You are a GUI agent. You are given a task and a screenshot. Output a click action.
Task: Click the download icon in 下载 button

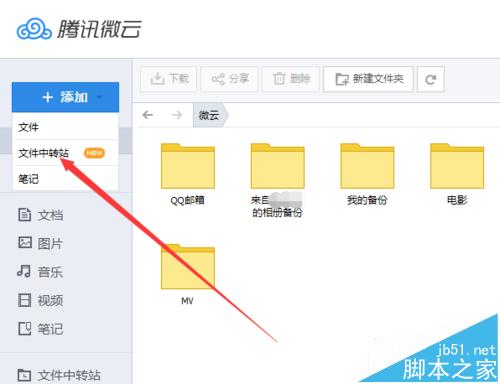[x=157, y=79]
